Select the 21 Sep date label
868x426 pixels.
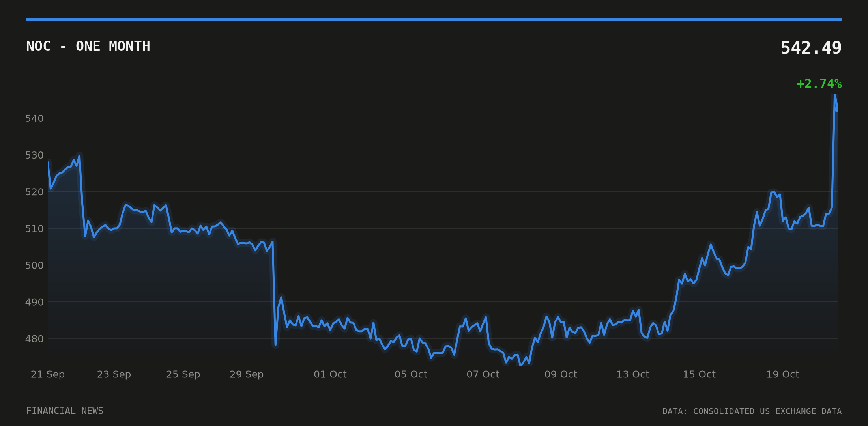[x=48, y=374]
